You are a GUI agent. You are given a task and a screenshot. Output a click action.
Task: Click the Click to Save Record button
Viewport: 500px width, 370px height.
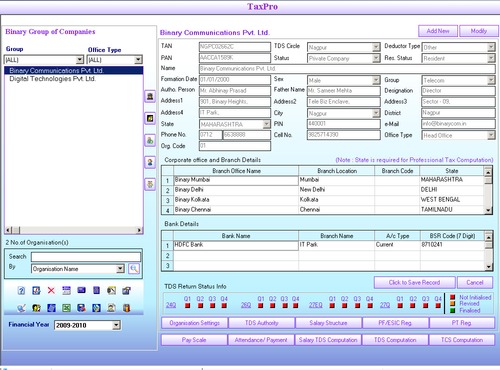(x=414, y=283)
